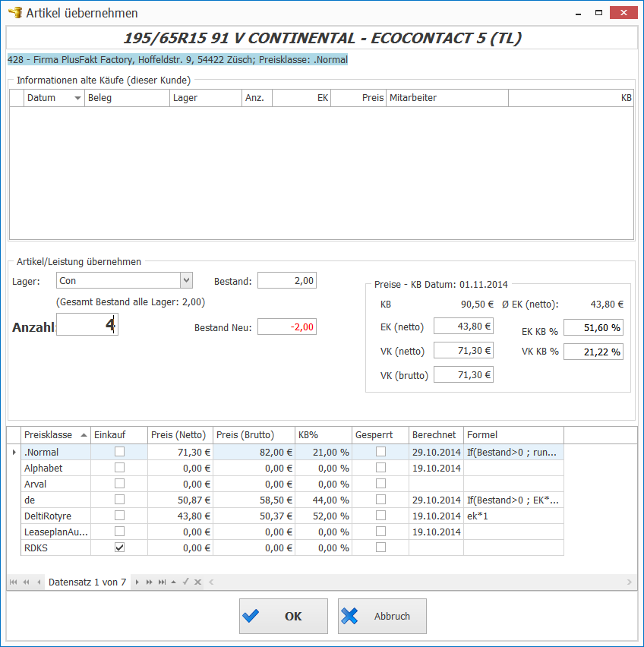Click the navigator edit record up-arrow
The height and width of the screenshot is (647, 644).
[174, 582]
